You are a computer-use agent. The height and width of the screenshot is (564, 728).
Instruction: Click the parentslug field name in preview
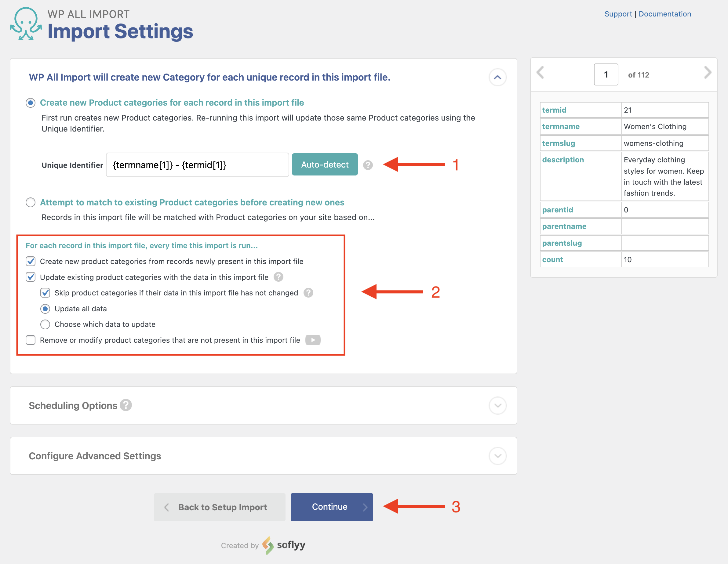pyautogui.click(x=562, y=243)
